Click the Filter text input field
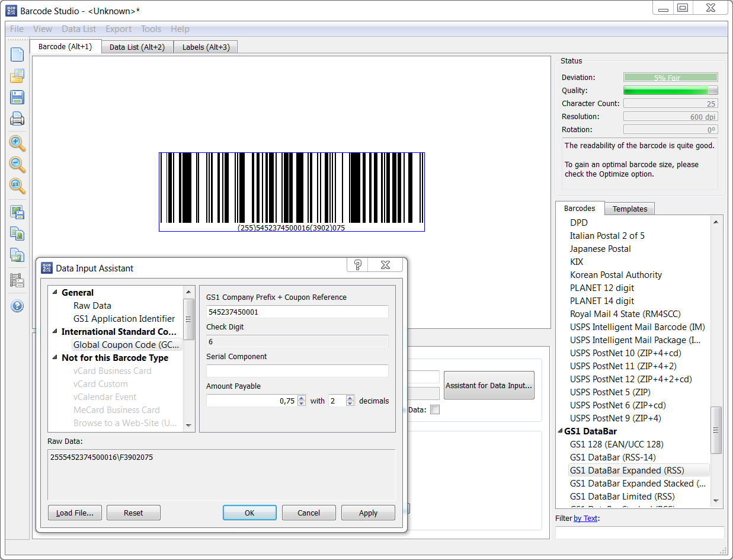Viewport: 733px width, 560px height. (639, 532)
